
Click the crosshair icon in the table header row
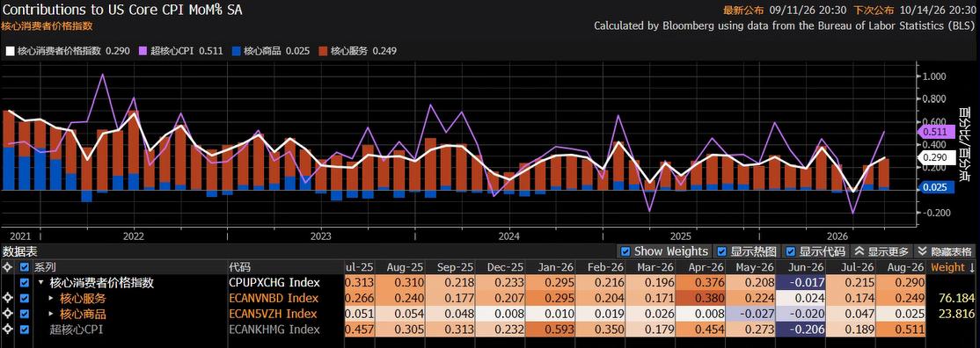7,267
